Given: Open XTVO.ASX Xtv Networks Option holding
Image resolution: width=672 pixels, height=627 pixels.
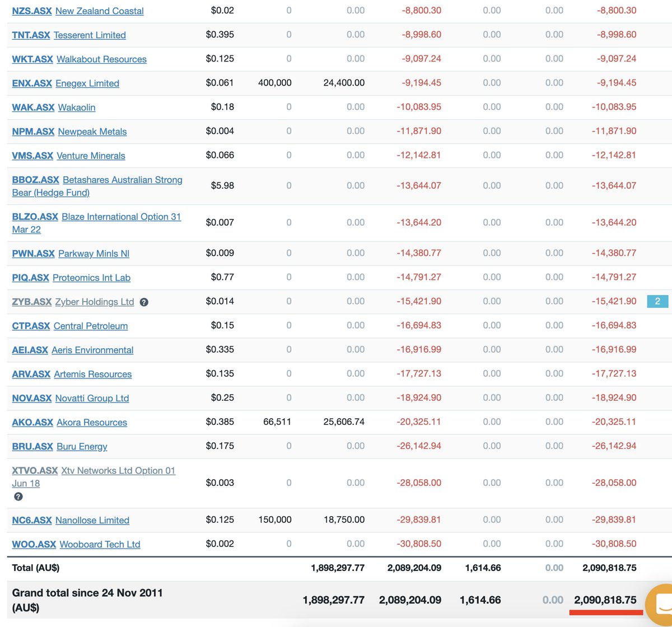Looking at the screenshot, I should tap(94, 476).
